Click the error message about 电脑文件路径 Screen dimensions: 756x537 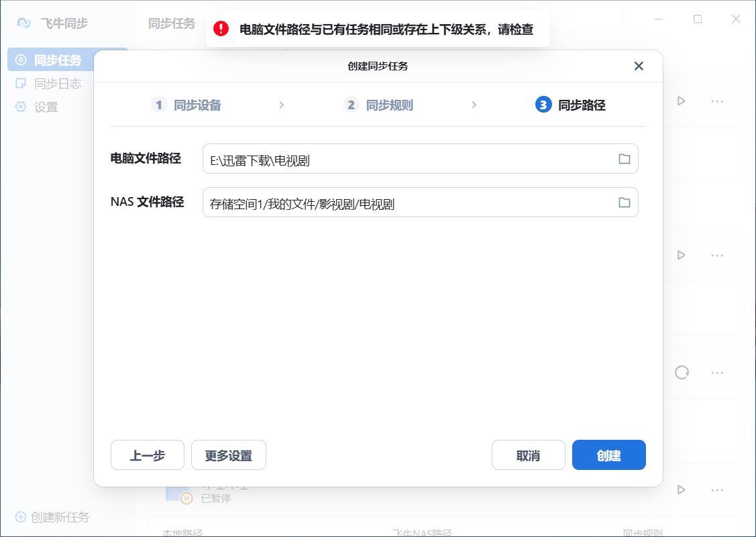(x=386, y=29)
